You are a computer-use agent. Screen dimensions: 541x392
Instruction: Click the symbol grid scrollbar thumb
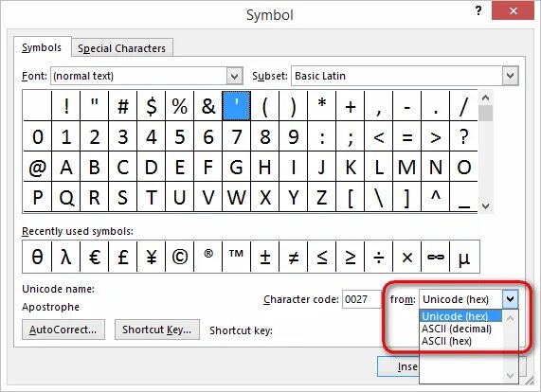pyautogui.click(x=485, y=114)
